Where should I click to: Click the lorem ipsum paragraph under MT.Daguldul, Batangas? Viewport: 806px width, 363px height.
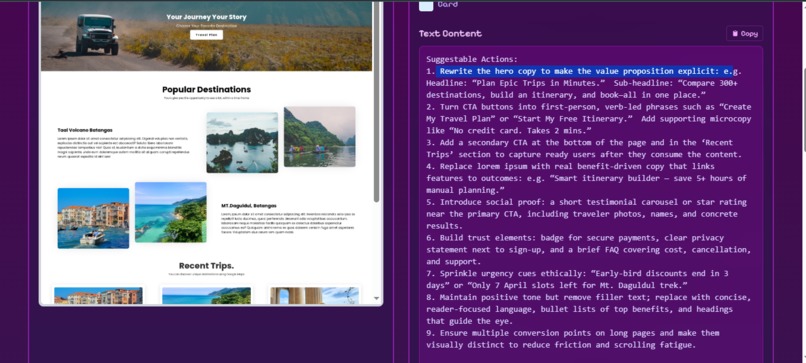288,223
